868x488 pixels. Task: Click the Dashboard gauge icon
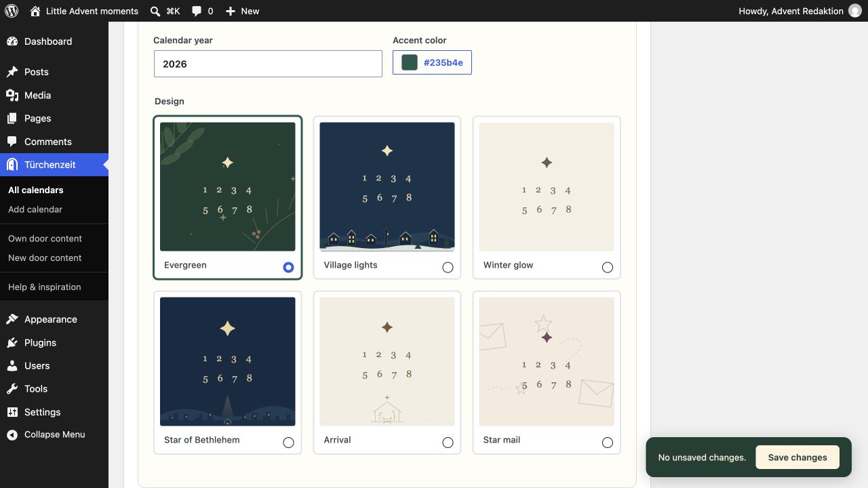click(x=12, y=41)
